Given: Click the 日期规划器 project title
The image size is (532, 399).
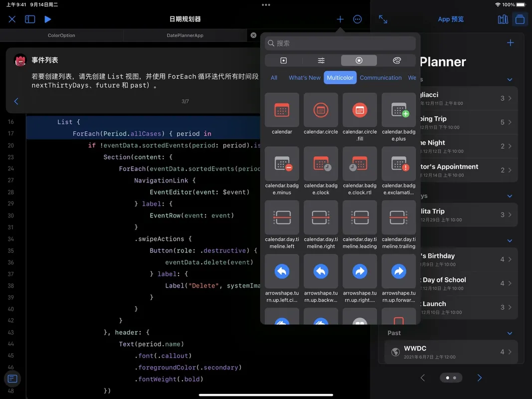Looking at the screenshot, I should (185, 19).
